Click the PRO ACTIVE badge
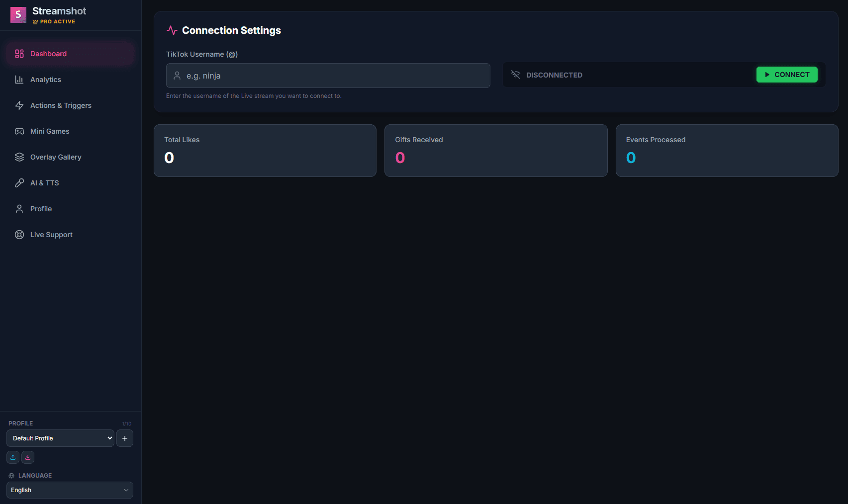The width and height of the screenshot is (848, 504). tap(54, 21)
